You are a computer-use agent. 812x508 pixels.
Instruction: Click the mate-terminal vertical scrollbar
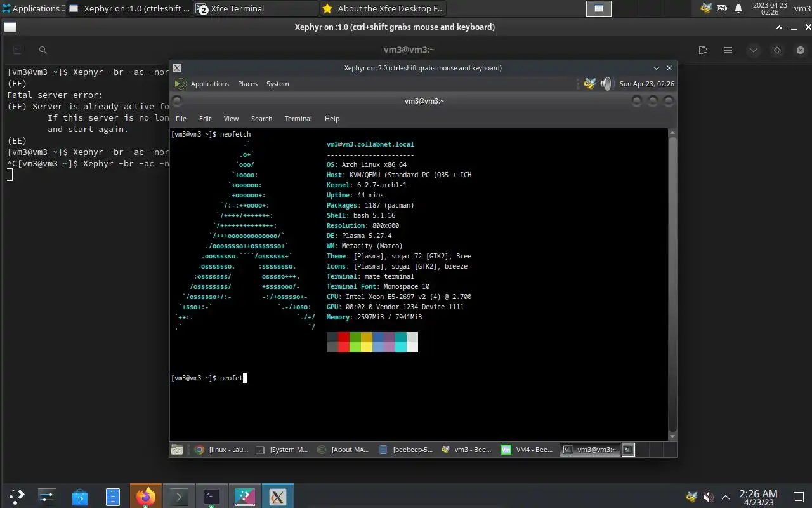[672, 284]
